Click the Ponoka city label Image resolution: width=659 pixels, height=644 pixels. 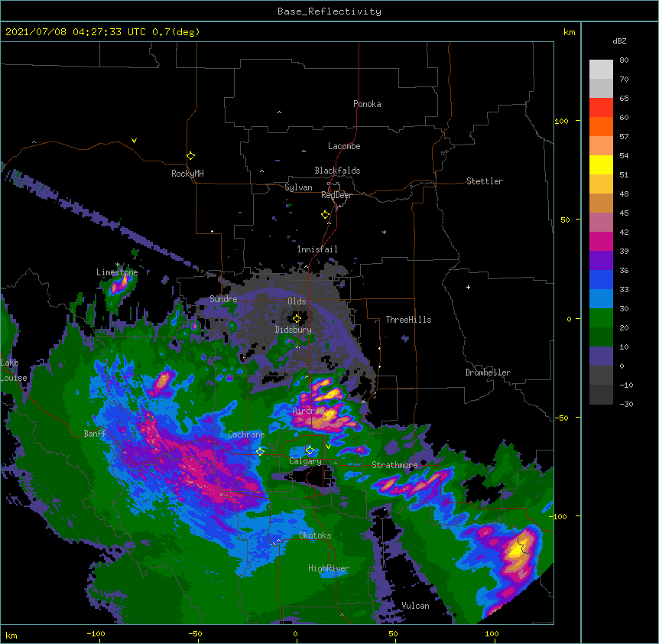(x=367, y=104)
